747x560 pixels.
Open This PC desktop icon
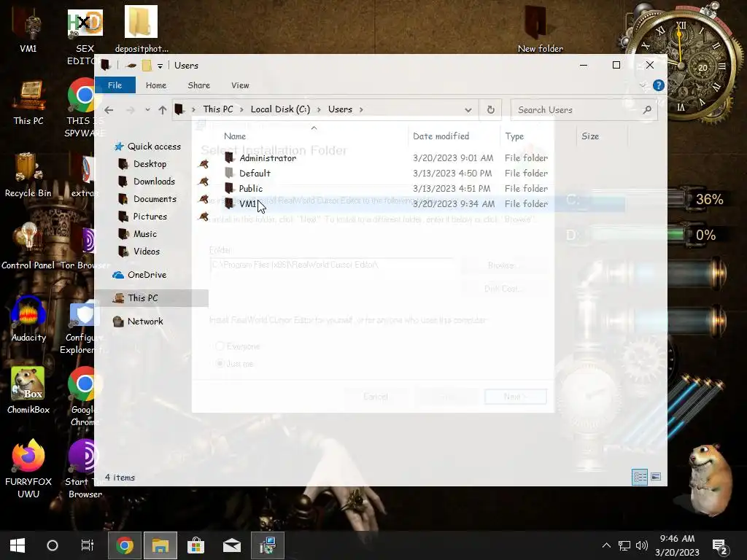pyautogui.click(x=28, y=102)
